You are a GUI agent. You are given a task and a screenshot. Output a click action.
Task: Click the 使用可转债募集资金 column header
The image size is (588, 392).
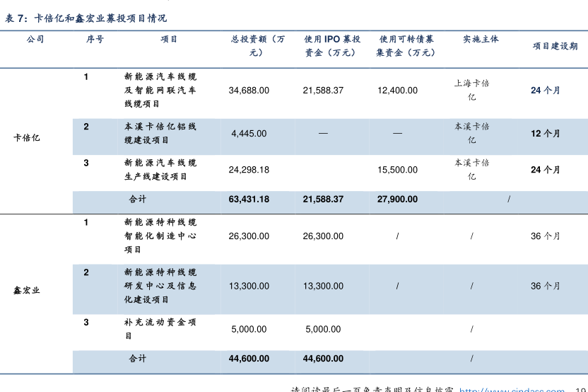(407, 46)
